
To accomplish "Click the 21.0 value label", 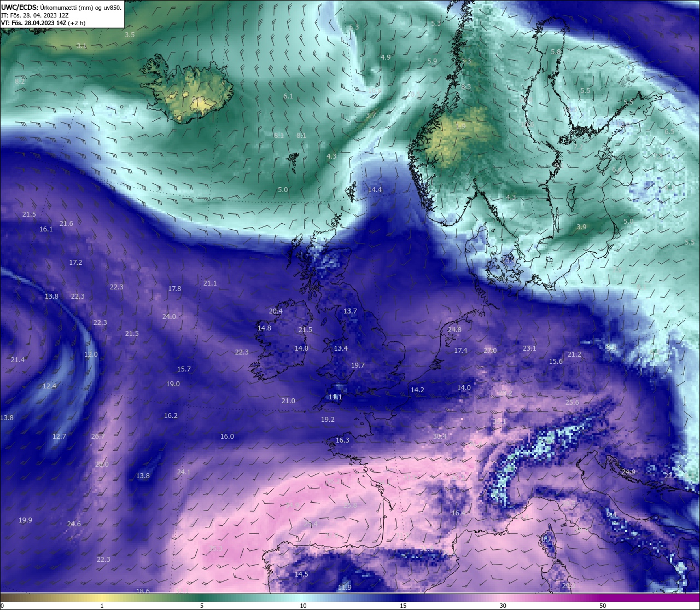I will coord(288,401).
